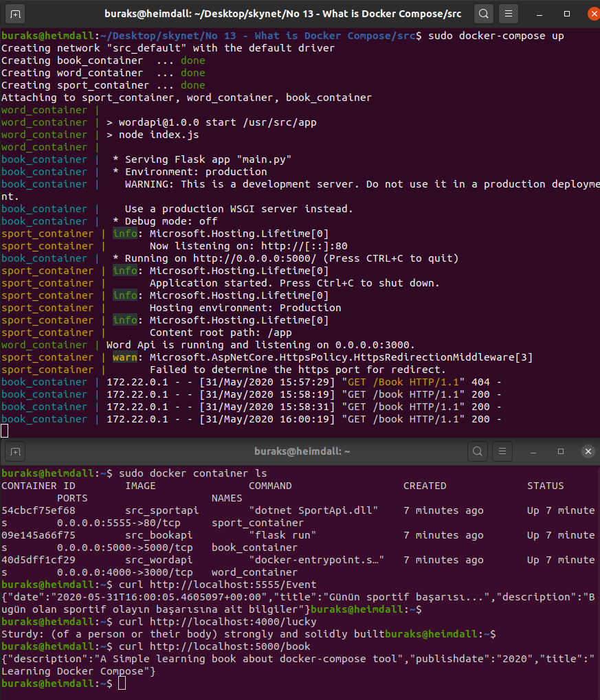Open the bottom terminal's hamburger menu
The width and height of the screenshot is (600, 700).
click(x=502, y=451)
